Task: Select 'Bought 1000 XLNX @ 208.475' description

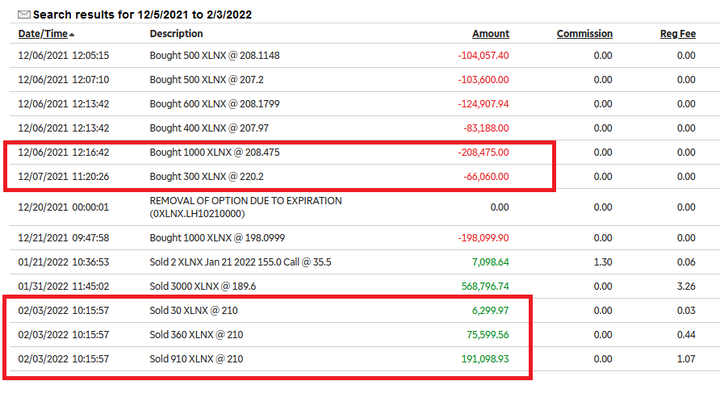Action: 214,152
